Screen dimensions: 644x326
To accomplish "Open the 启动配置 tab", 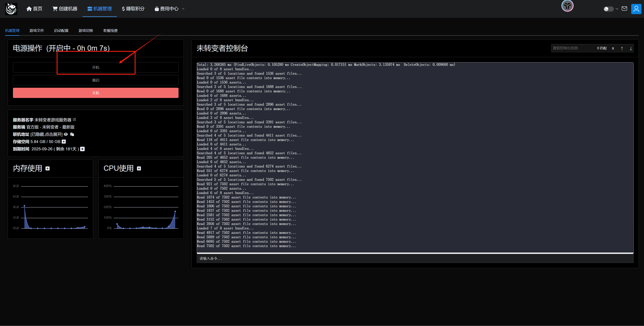I will pos(61,30).
